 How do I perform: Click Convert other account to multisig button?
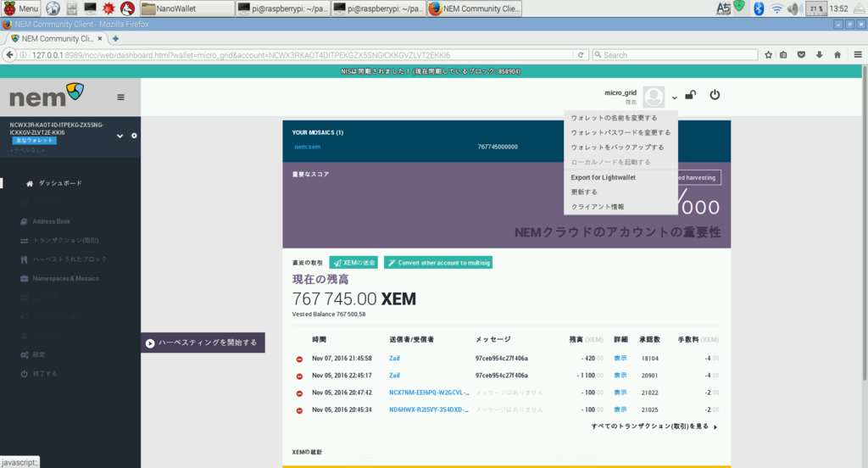438,263
